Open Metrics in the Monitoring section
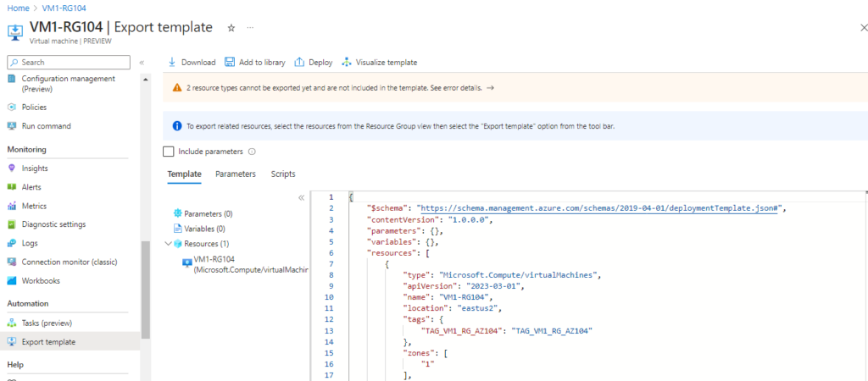The height and width of the screenshot is (381, 868). point(34,206)
